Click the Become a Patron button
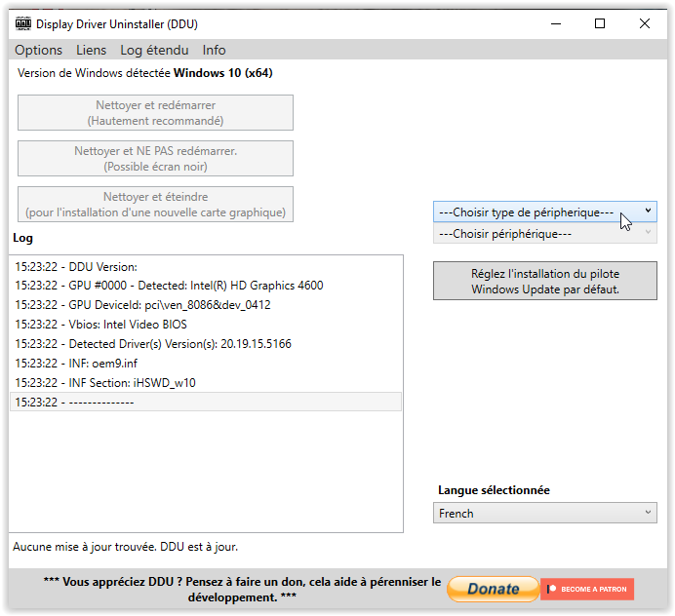This screenshot has height=616, width=675. coord(587,589)
